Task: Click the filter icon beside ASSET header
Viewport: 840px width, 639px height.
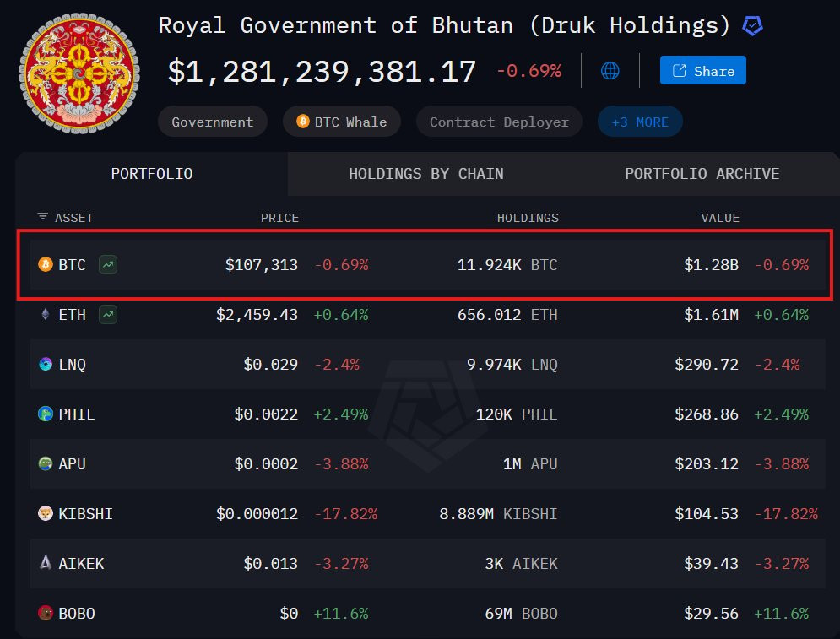Action: point(42,216)
